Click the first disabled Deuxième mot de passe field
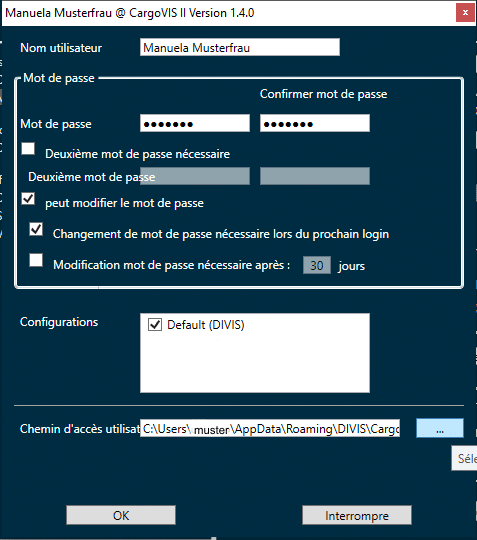The image size is (477, 540). 195,176
